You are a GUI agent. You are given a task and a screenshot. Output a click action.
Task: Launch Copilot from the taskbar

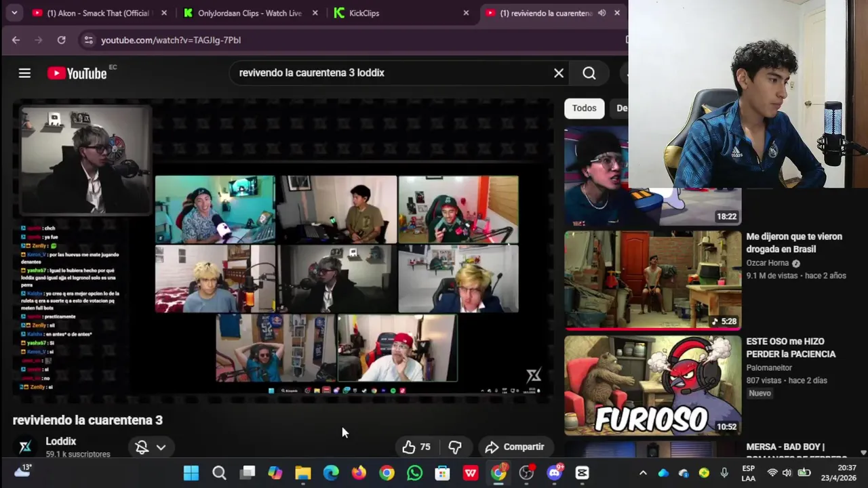(275, 473)
